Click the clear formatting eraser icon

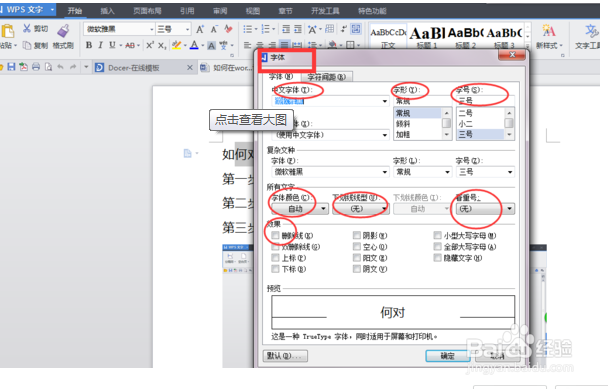click(x=228, y=29)
